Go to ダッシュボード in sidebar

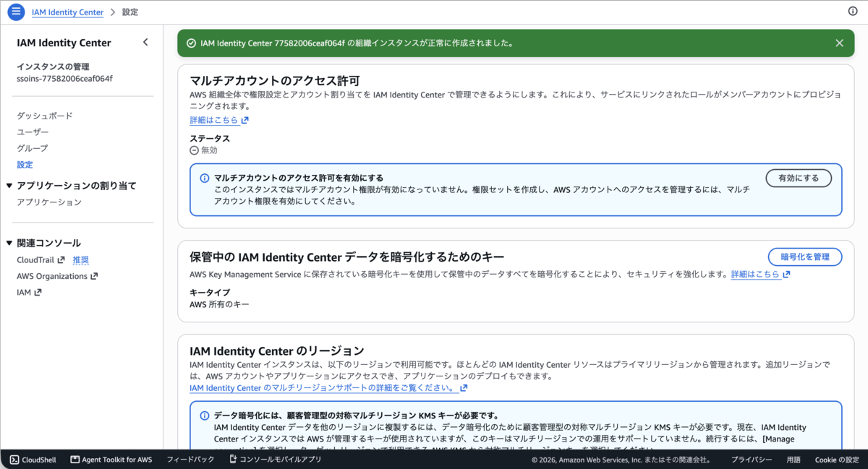pos(45,116)
